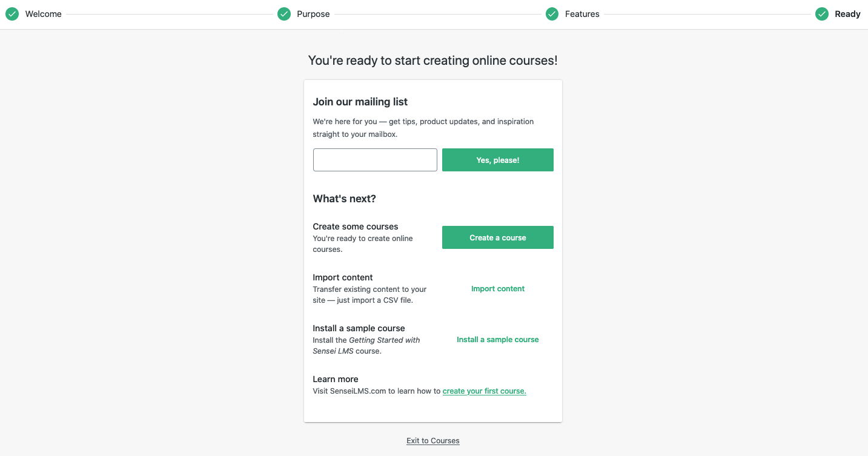Viewport: 868px width, 456px height.
Task: Click the page headline about creating online courses
Action: pyautogui.click(x=432, y=61)
